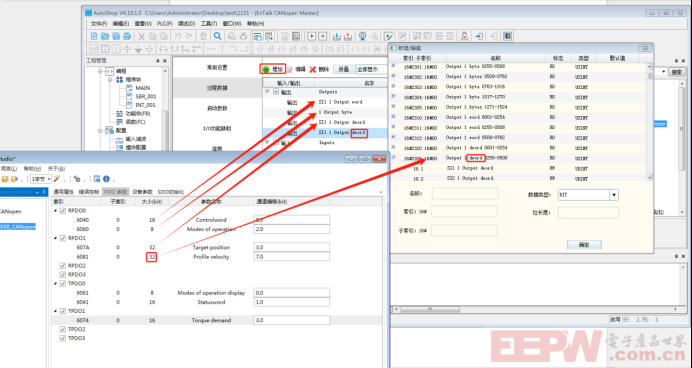The height and width of the screenshot is (368, 692).
Task: Click the object list vertical scrollbar
Action: click(x=649, y=121)
